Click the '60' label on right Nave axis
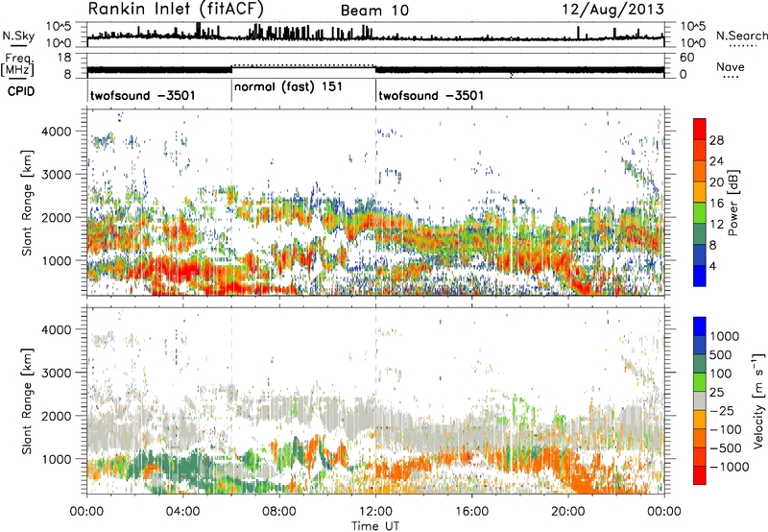Screen dimensions: 768x532 [x=686, y=58]
